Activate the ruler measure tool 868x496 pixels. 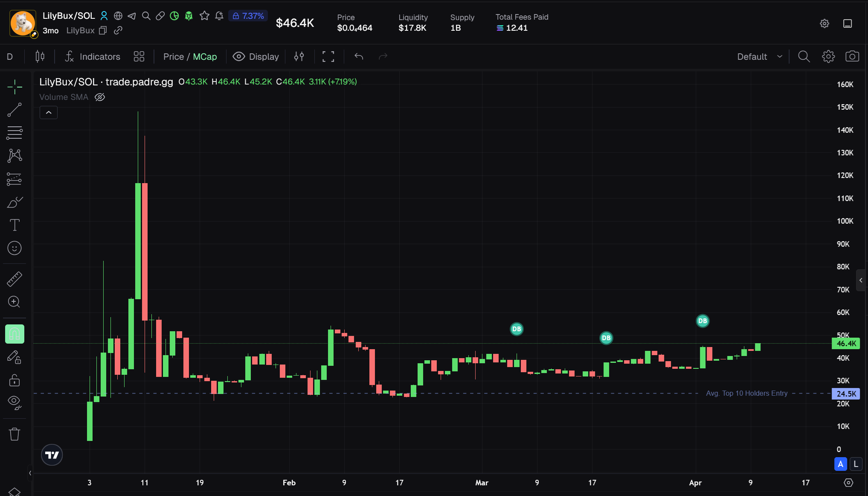click(15, 279)
